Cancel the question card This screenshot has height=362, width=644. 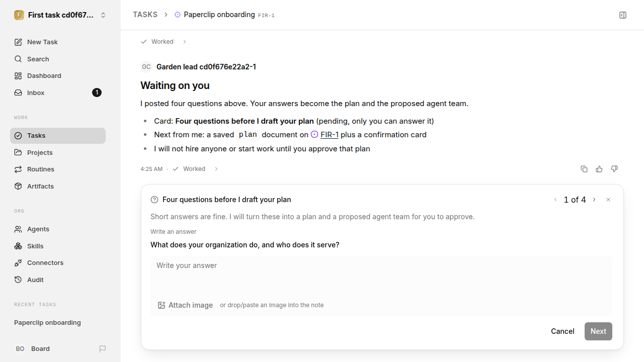point(562,331)
